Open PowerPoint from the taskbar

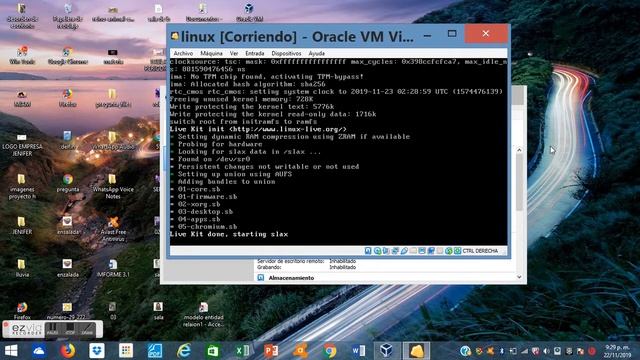click(x=271, y=351)
